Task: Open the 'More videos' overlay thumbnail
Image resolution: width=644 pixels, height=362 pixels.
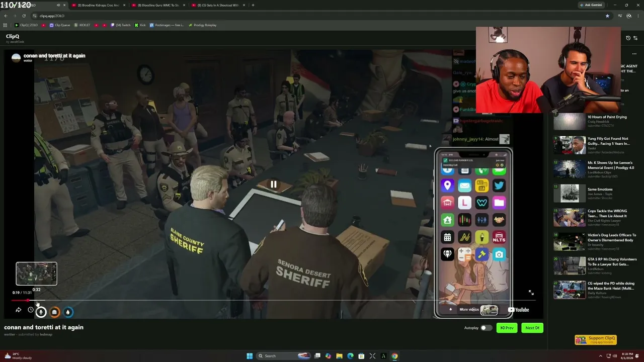Action: coord(489,310)
